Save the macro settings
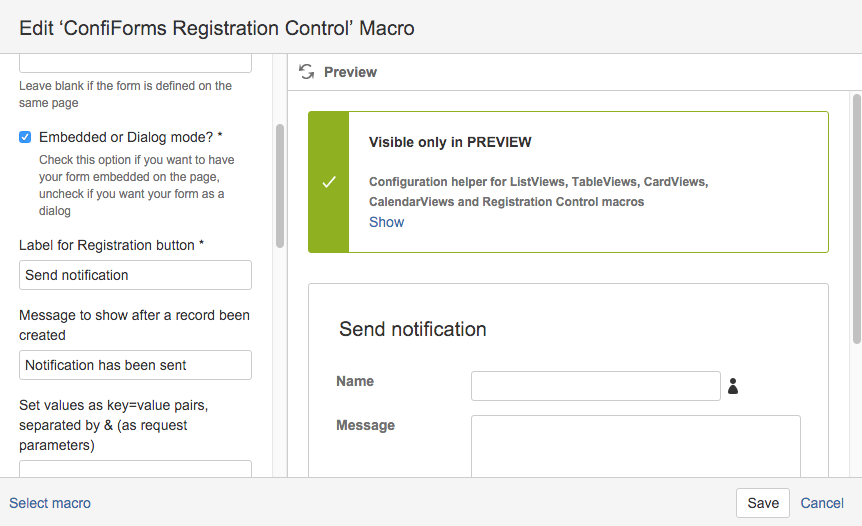 point(762,503)
